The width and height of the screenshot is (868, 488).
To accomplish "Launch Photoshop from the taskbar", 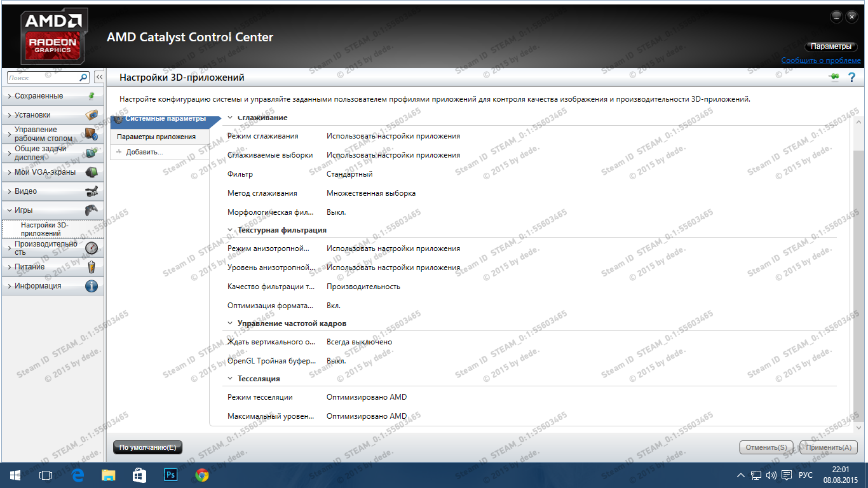I will pos(170,475).
